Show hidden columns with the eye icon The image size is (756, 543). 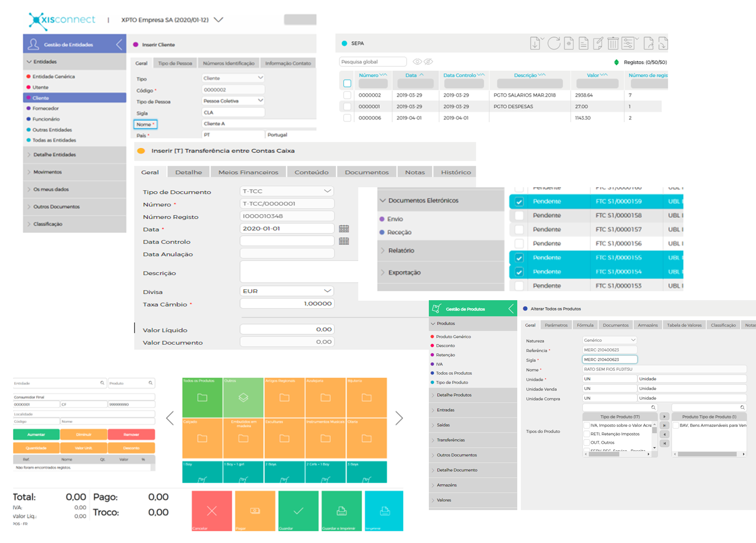(x=417, y=62)
